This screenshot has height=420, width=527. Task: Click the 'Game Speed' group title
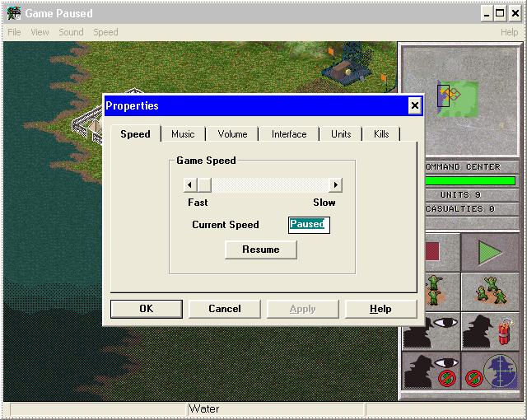coord(206,161)
